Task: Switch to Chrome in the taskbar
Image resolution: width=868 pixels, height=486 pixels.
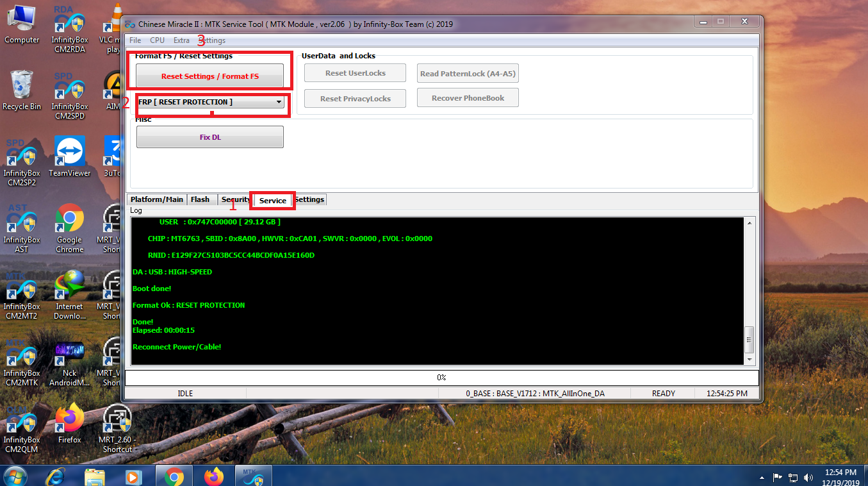Action: click(x=174, y=476)
